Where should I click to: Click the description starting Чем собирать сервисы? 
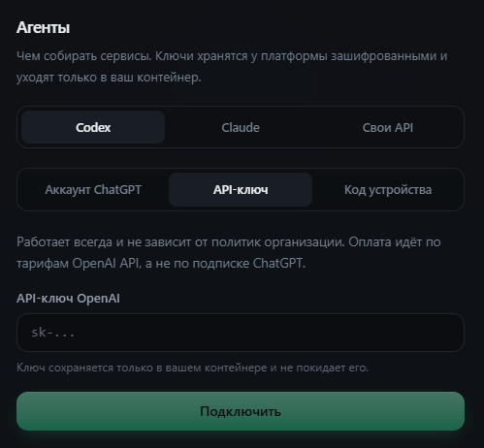click(232, 67)
